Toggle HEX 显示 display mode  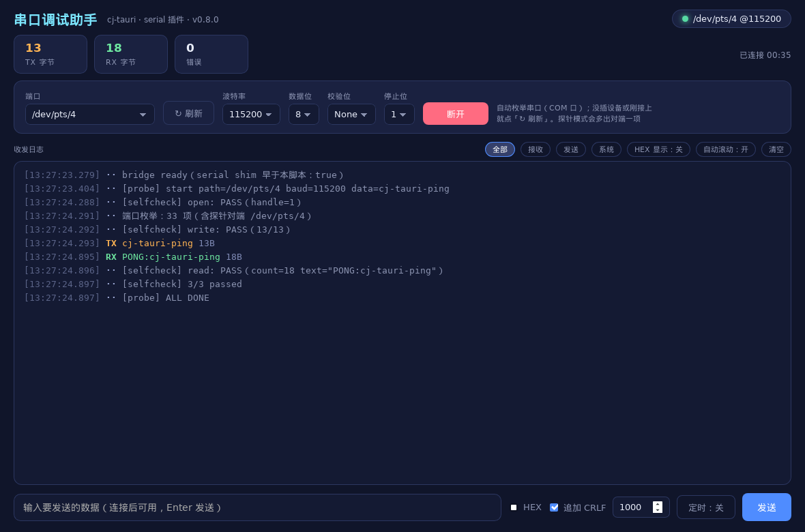click(x=659, y=149)
